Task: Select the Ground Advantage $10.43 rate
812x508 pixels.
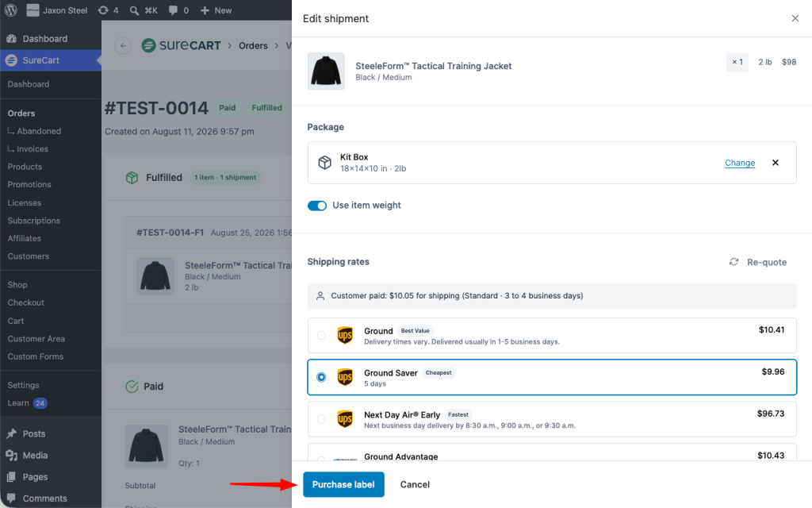Action: tap(552, 452)
